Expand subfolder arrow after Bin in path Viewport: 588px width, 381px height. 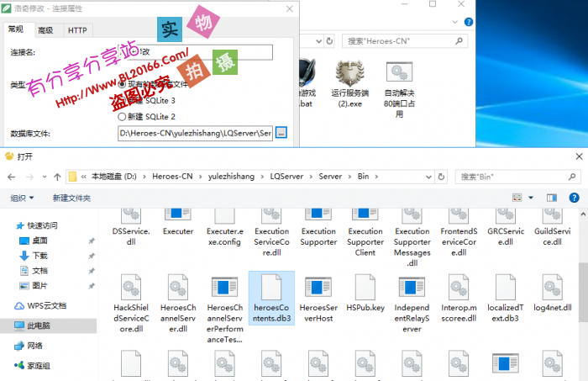point(376,177)
